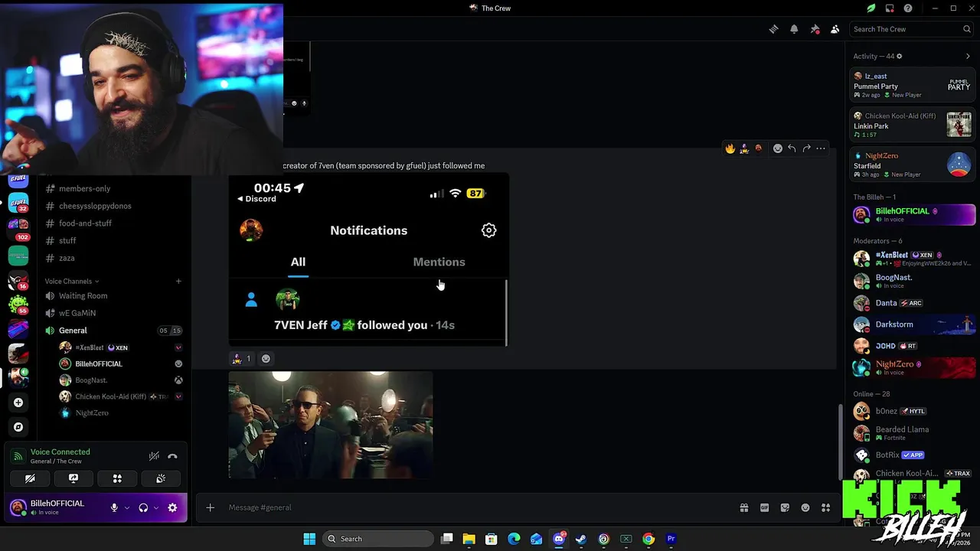Select BotRix APP in member list
Viewport: 980px width, 551px height.
(x=913, y=455)
